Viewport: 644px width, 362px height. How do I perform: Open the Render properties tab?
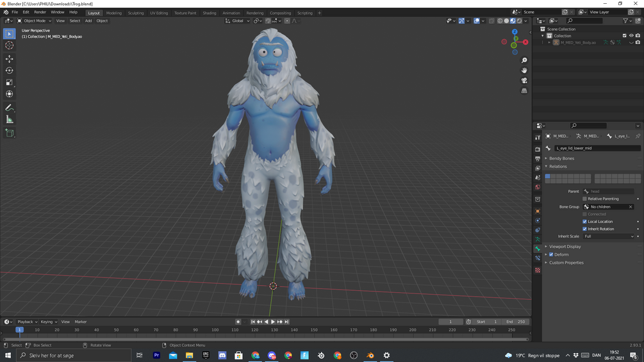pyautogui.click(x=538, y=149)
